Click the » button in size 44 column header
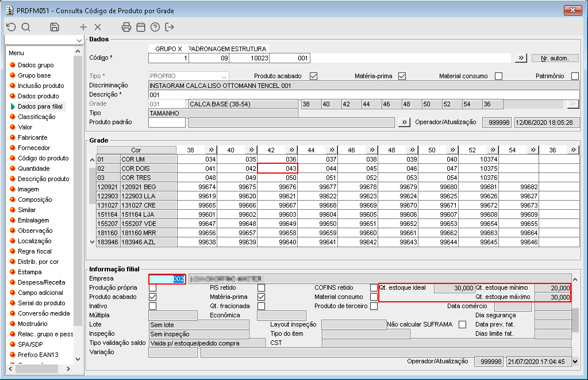The height and width of the screenshot is (380, 588). coord(332,149)
